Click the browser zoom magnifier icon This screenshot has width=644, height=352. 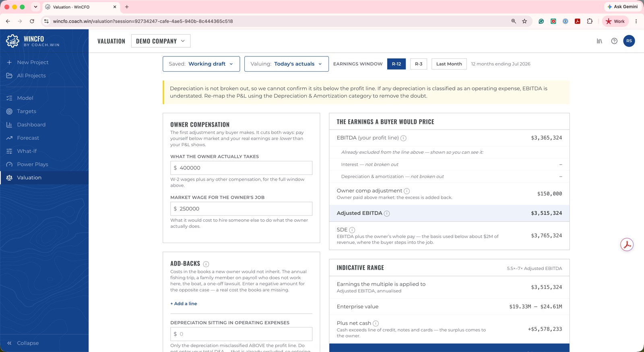pos(514,21)
